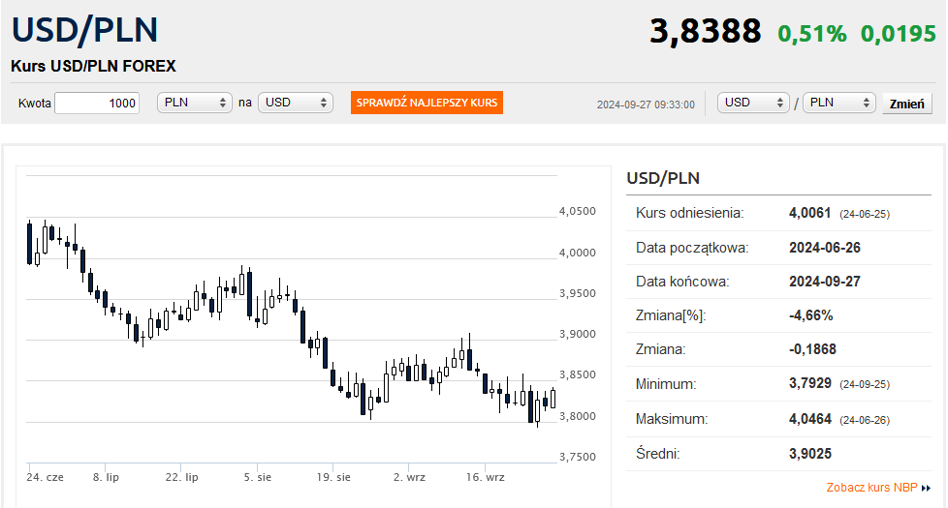Image resolution: width=948 pixels, height=508 pixels.
Task: Click the Minimum value 3,7929
Action: (810, 384)
